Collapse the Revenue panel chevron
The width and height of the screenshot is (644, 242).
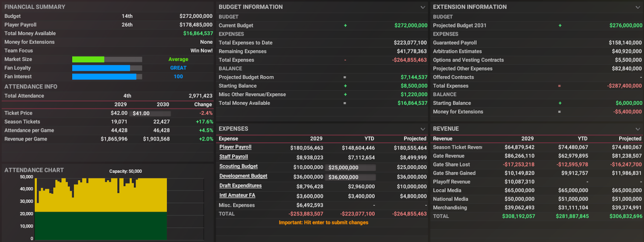(x=637, y=129)
